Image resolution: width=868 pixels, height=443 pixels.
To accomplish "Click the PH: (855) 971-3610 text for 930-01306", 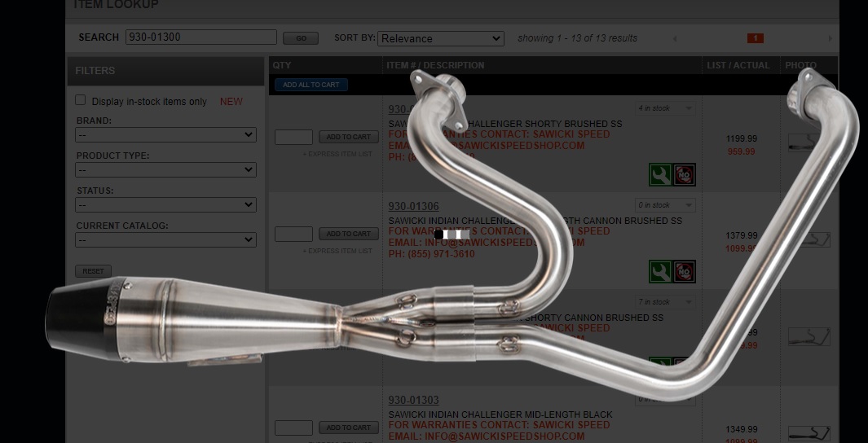I will click(431, 254).
